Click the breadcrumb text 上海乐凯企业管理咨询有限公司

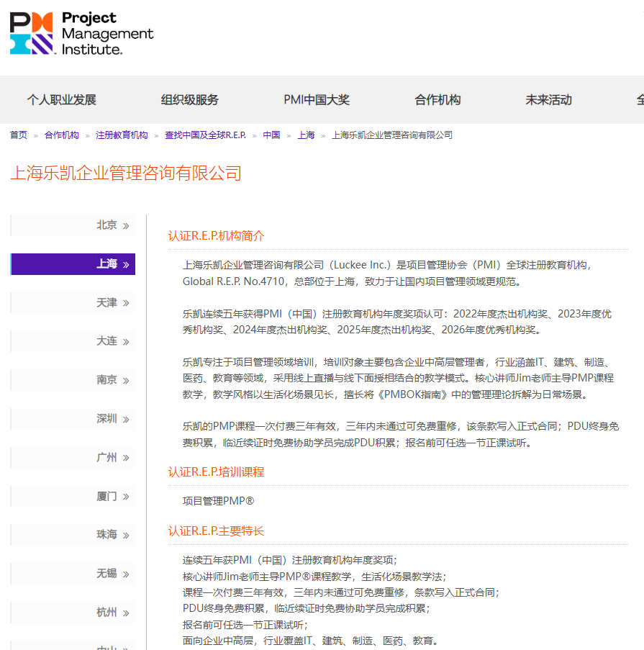(x=392, y=135)
